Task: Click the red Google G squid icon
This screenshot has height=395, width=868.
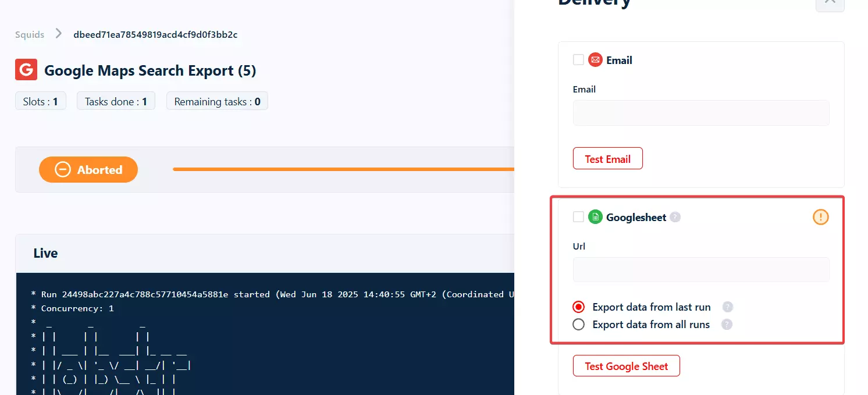Action: 26,70
